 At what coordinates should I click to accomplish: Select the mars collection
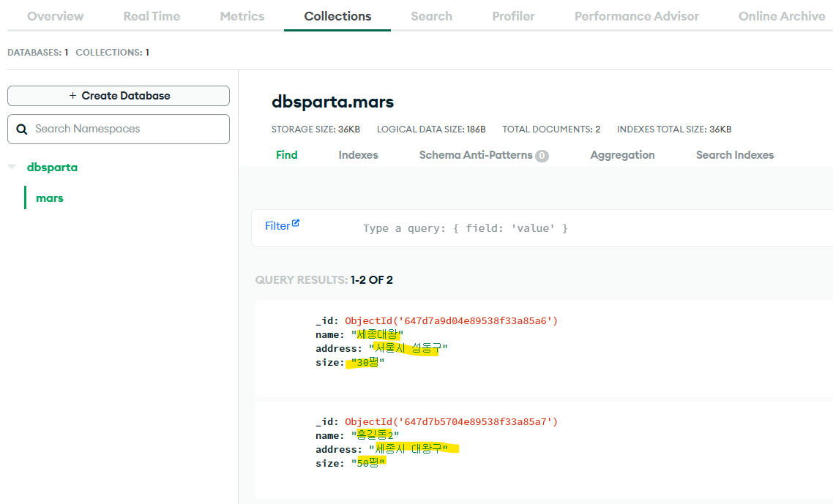click(49, 198)
